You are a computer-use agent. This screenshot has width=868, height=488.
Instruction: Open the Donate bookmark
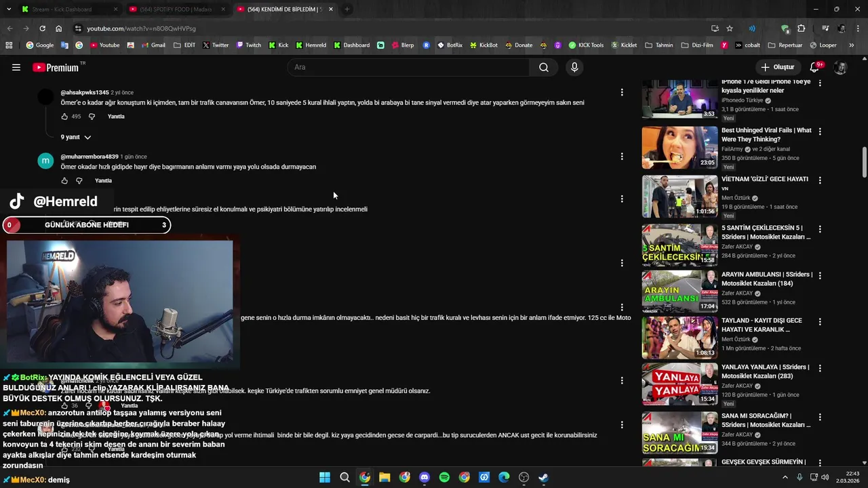519,45
